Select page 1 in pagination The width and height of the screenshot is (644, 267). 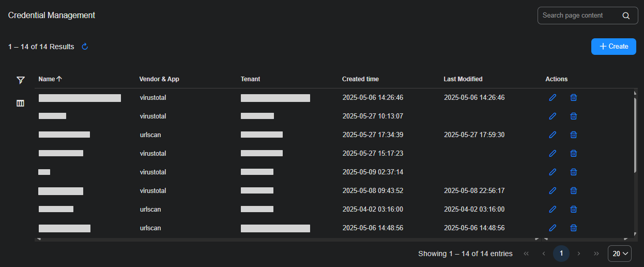pyautogui.click(x=561, y=254)
